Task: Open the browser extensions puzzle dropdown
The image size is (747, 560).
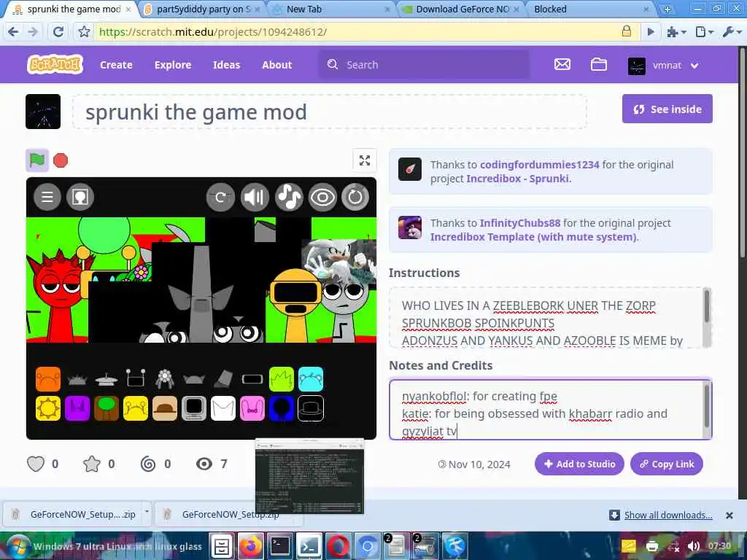Action: tap(676, 32)
